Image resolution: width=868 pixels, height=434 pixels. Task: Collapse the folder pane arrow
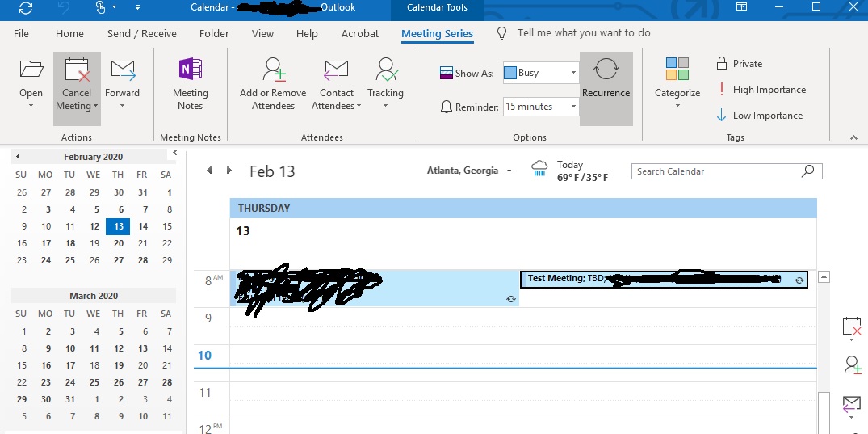tap(175, 153)
